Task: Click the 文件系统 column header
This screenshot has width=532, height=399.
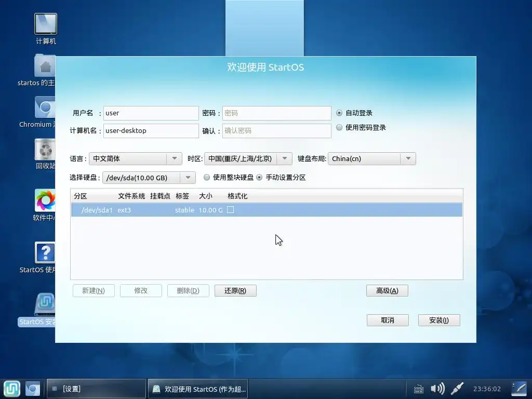Action: coord(131,196)
